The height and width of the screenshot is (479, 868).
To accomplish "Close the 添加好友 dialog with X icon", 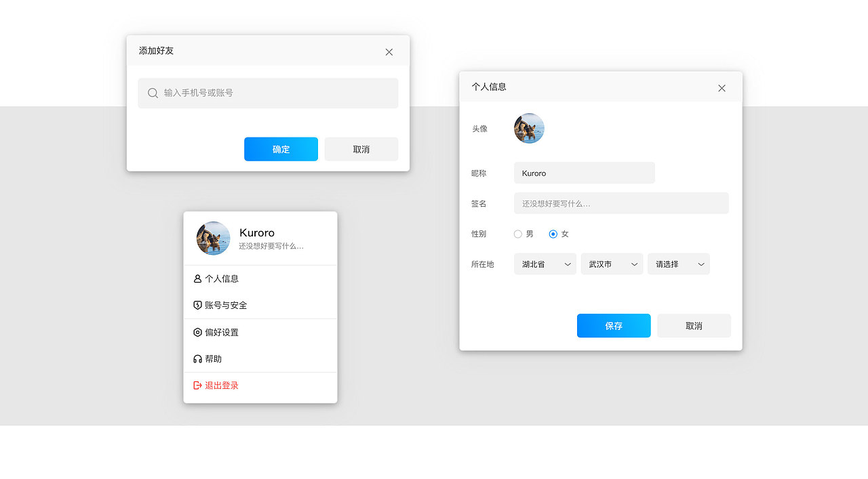I will [389, 52].
